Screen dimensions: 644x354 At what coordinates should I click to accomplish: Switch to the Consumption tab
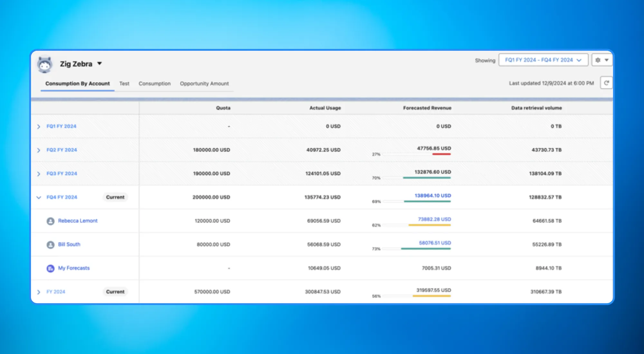(155, 84)
